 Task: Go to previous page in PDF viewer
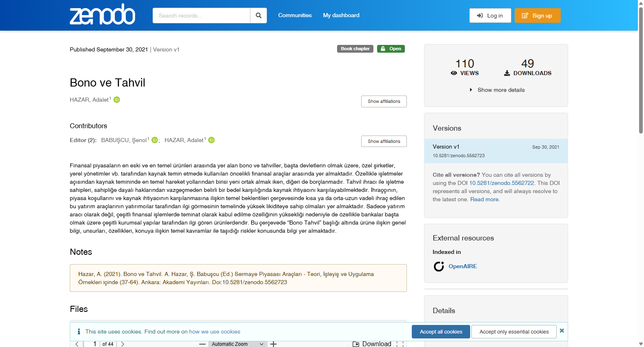[x=77, y=344]
